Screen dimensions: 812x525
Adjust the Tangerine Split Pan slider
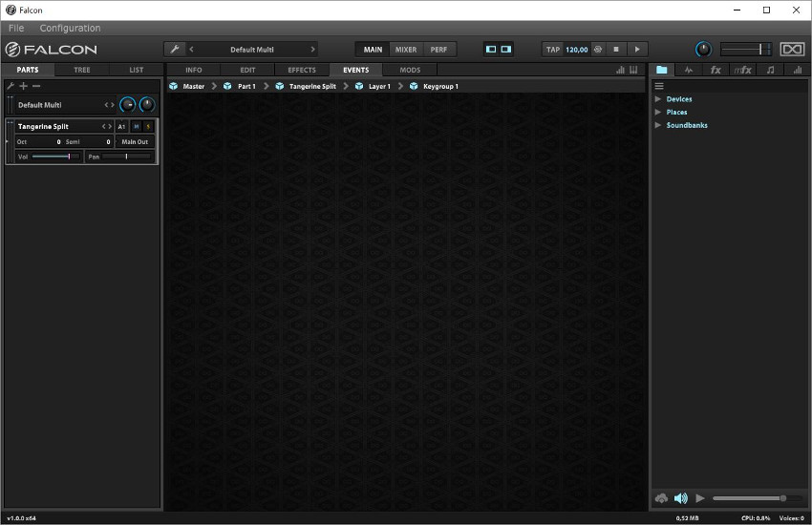point(126,157)
